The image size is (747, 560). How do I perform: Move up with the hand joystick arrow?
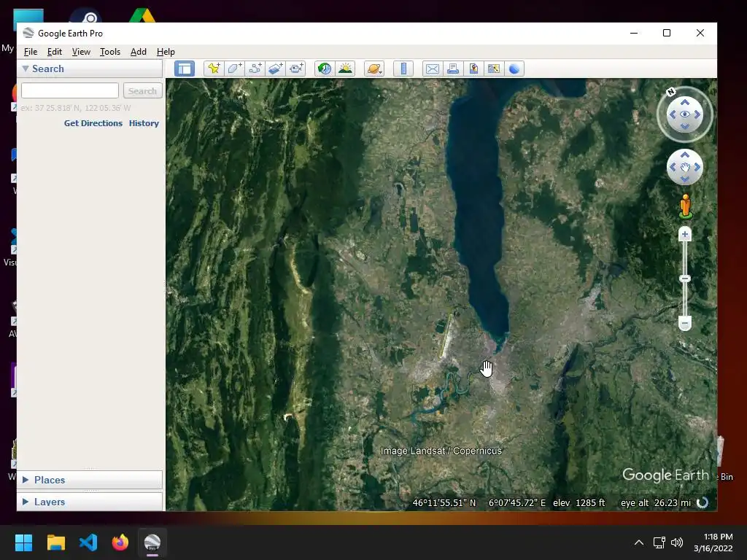684,155
